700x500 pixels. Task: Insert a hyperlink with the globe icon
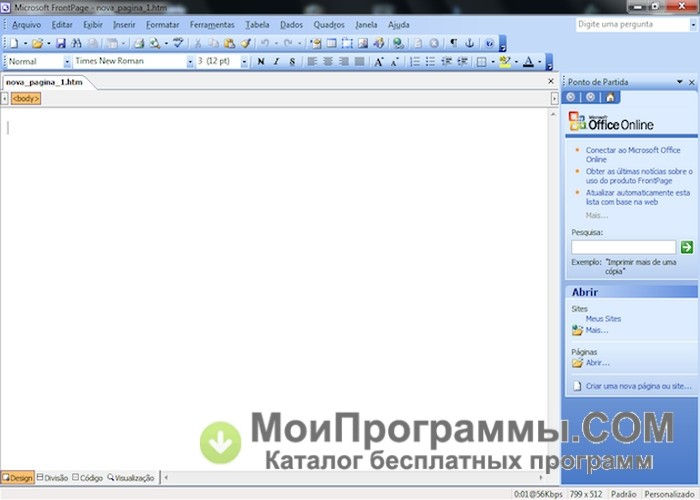point(398,43)
